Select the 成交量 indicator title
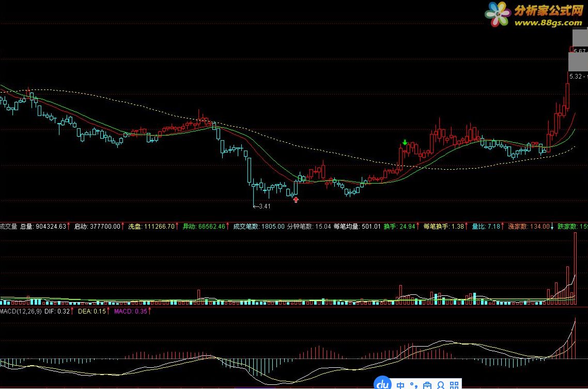588x389 pixels. [x=8, y=227]
